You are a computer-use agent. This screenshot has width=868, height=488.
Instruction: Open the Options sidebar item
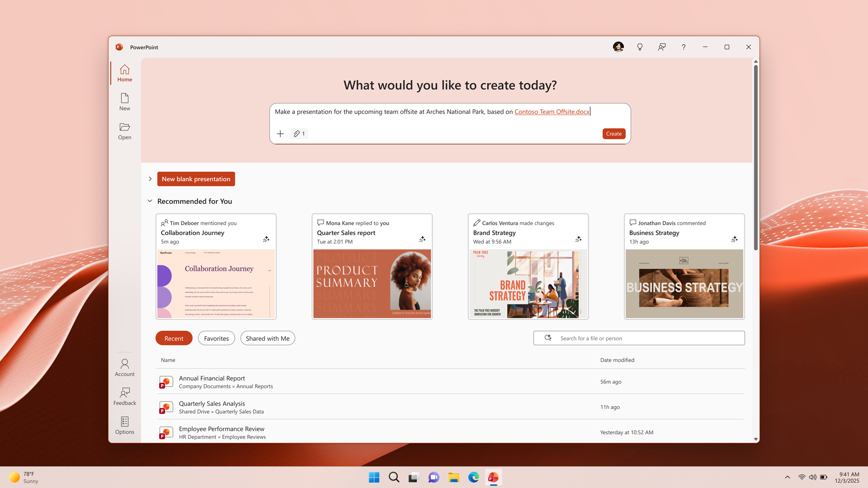tap(124, 426)
